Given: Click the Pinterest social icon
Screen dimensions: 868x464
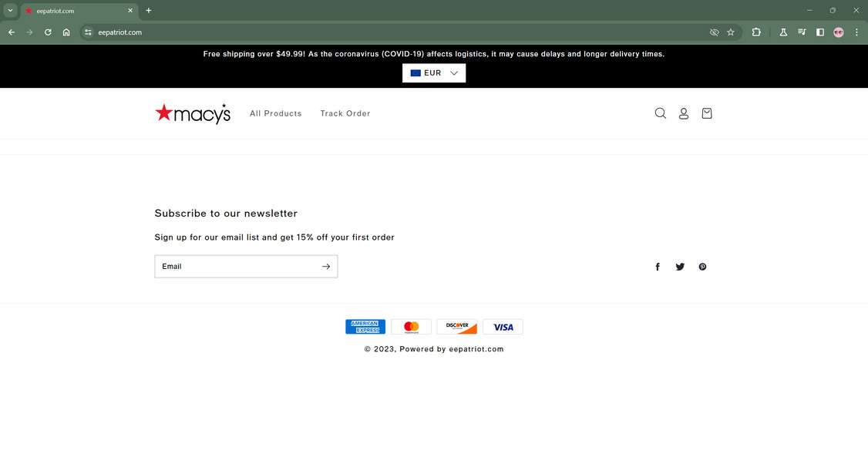Looking at the screenshot, I should pyautogui.click(x=702, y=266).
